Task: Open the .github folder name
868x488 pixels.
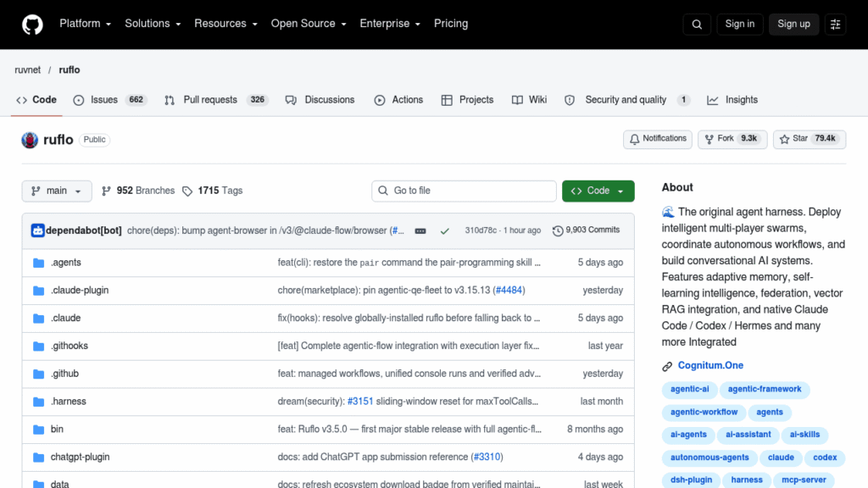Action: point(64,374)
